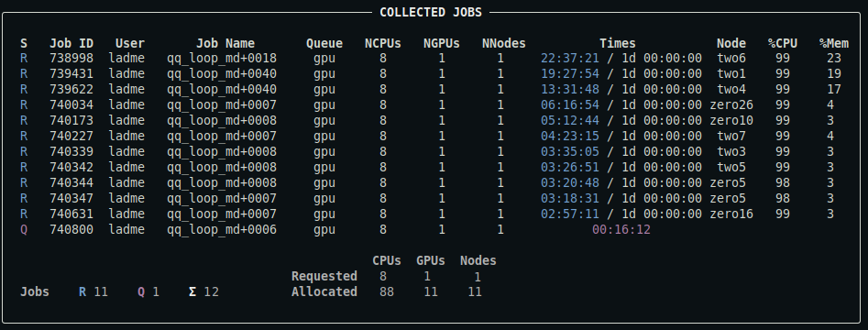Select job ID 738998
Screen dimensions: 868x330
click(x=71, y=58)
